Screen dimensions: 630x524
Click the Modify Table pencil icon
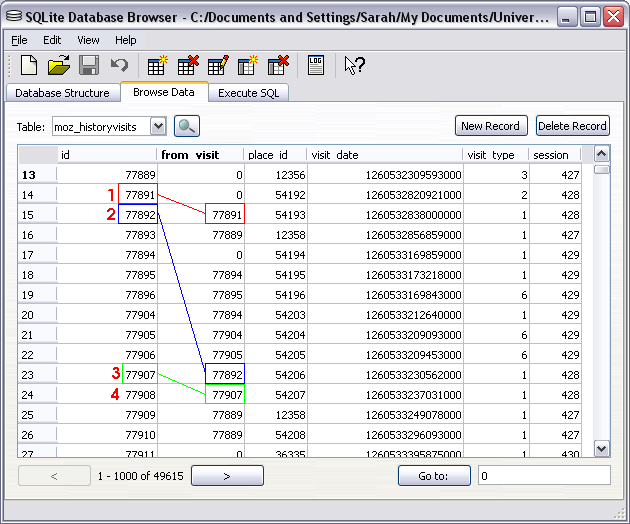(218, 66)
